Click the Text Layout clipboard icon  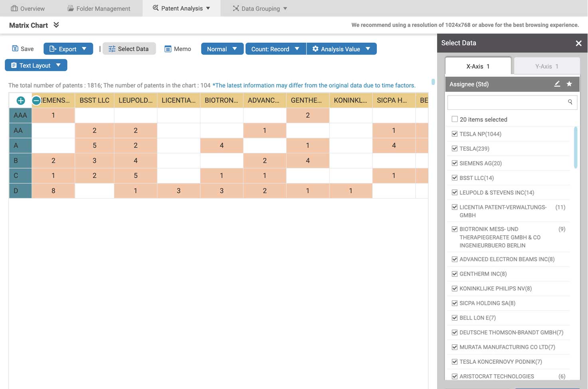[x=14, y=65]
